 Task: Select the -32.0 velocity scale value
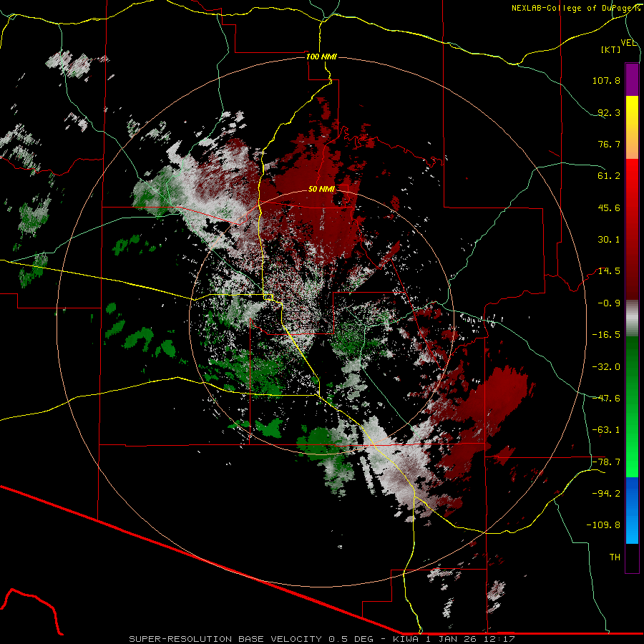[x=606, y=367]
